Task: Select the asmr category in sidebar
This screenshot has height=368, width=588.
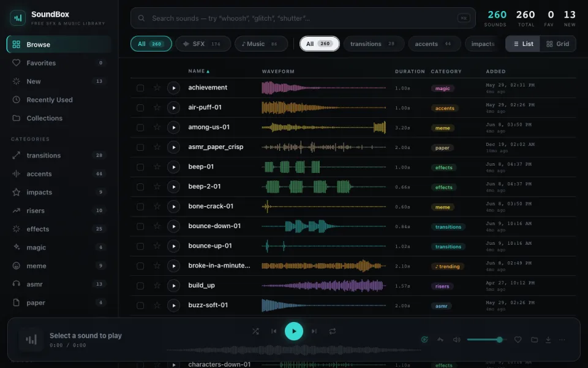Action: tap(59, 284)
